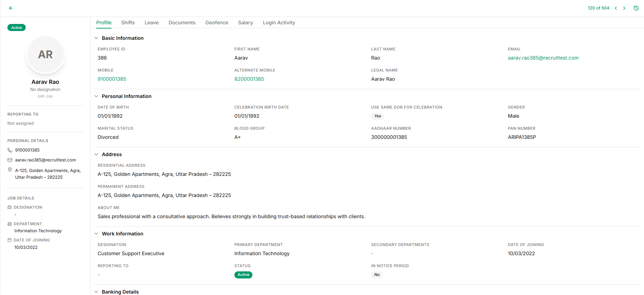Go to next employee record chevron
Screen dimensions: 644x295
(x=624, y=8)
